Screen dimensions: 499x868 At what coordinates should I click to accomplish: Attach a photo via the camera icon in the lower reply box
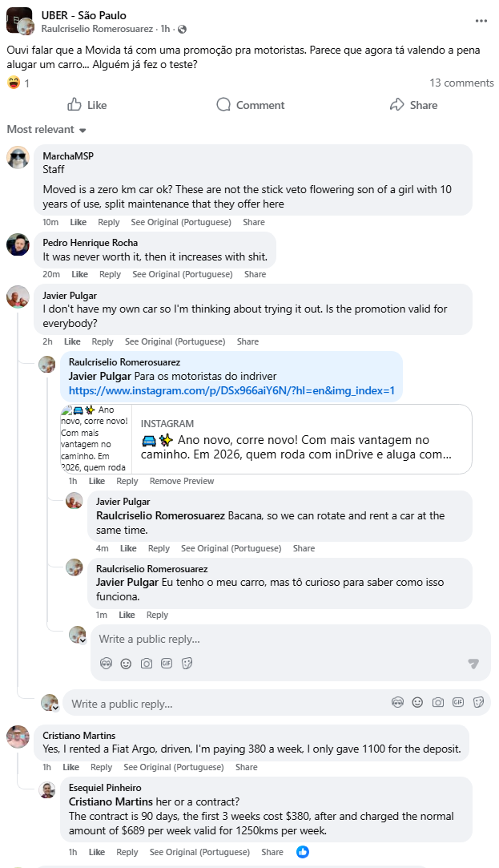438,703
